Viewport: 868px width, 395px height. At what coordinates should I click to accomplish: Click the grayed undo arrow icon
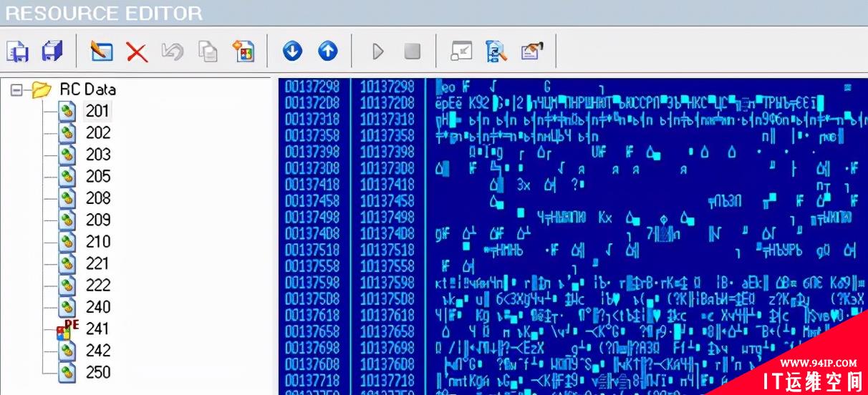pyautogui.click(x=173, y=52)
